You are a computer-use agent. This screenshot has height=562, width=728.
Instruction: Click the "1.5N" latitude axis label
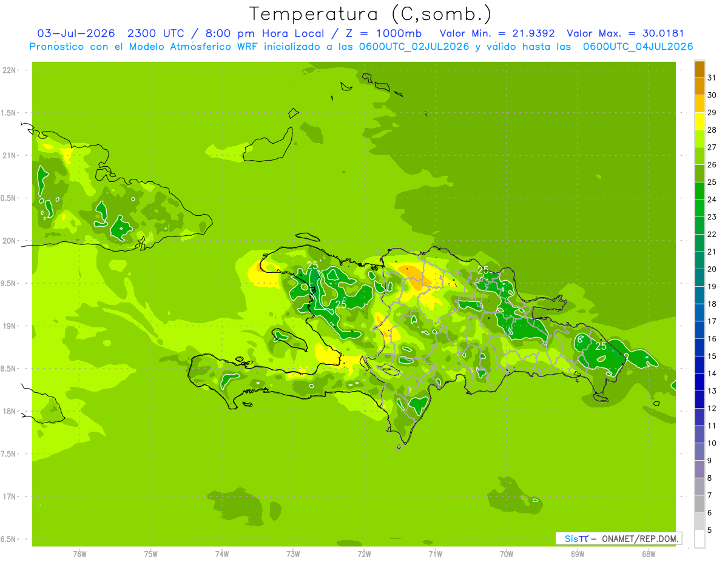pyautogui.click(x=9, y=113)
